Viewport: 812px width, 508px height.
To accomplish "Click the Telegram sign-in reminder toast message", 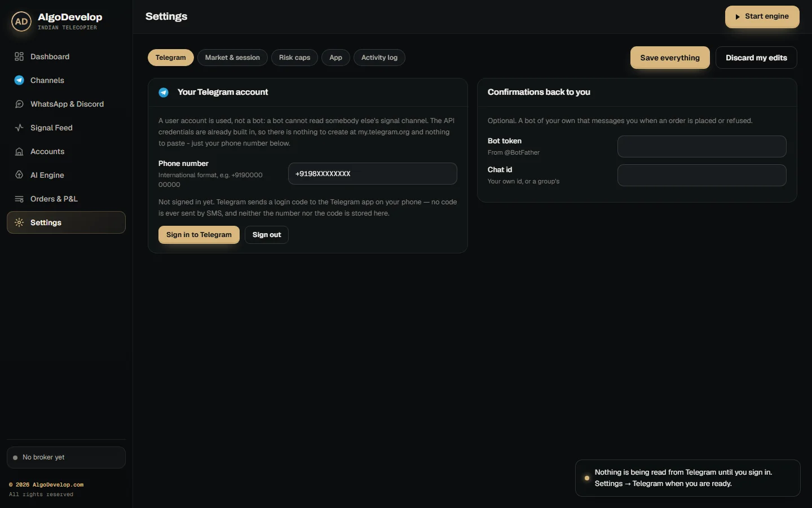I will coord(688,478).
